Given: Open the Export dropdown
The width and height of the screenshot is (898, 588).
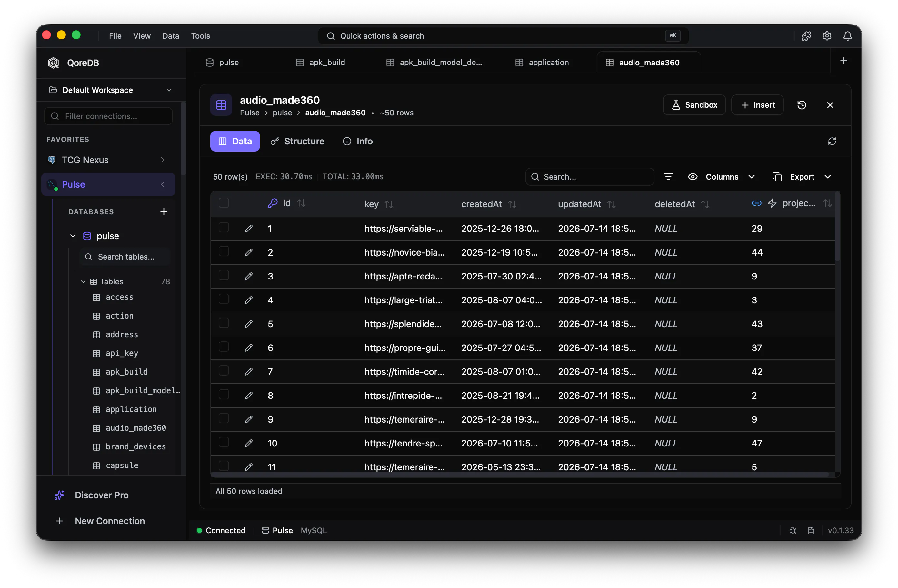Looking at the screenshot, I should 802,177.
